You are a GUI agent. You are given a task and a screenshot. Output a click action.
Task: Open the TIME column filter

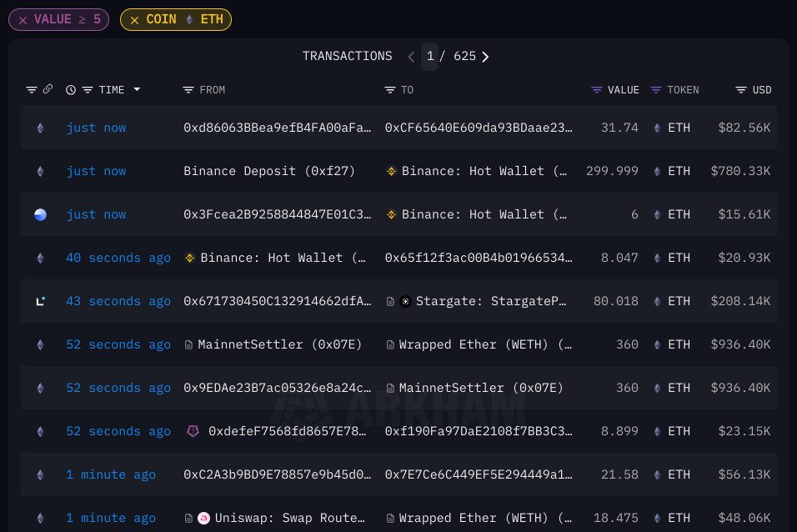[87, 90]
